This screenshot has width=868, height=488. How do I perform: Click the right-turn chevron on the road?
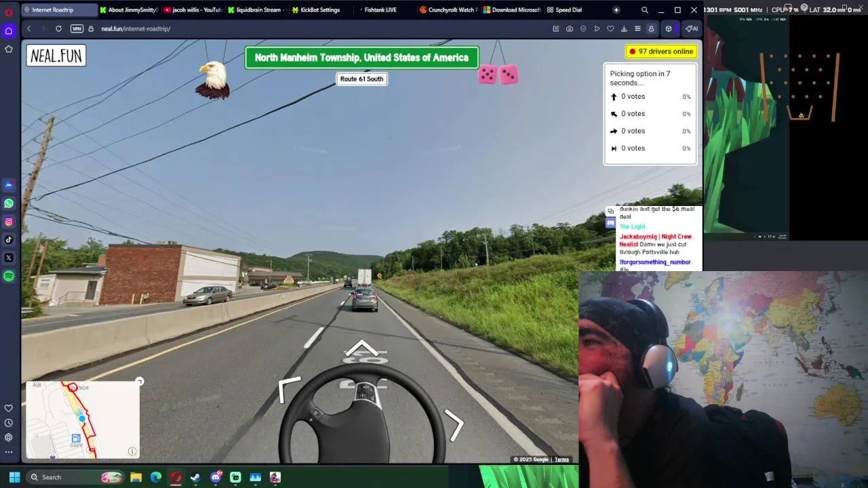pos(454,424)
